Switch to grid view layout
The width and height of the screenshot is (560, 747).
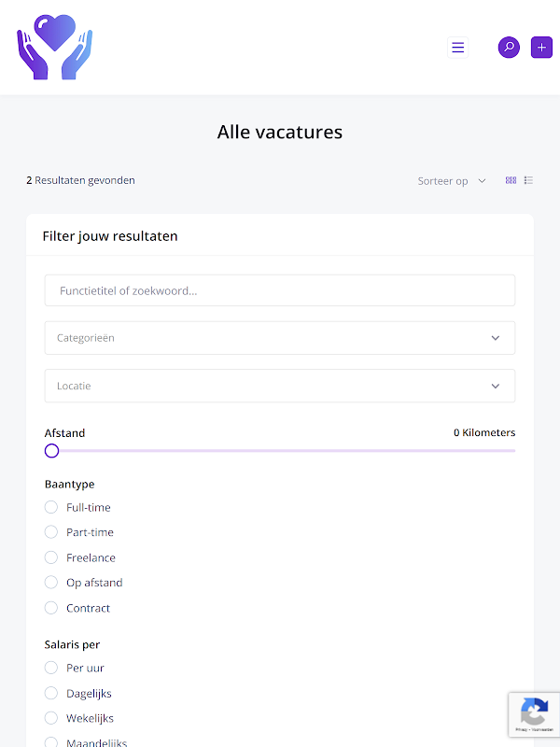tap(511, 180)
